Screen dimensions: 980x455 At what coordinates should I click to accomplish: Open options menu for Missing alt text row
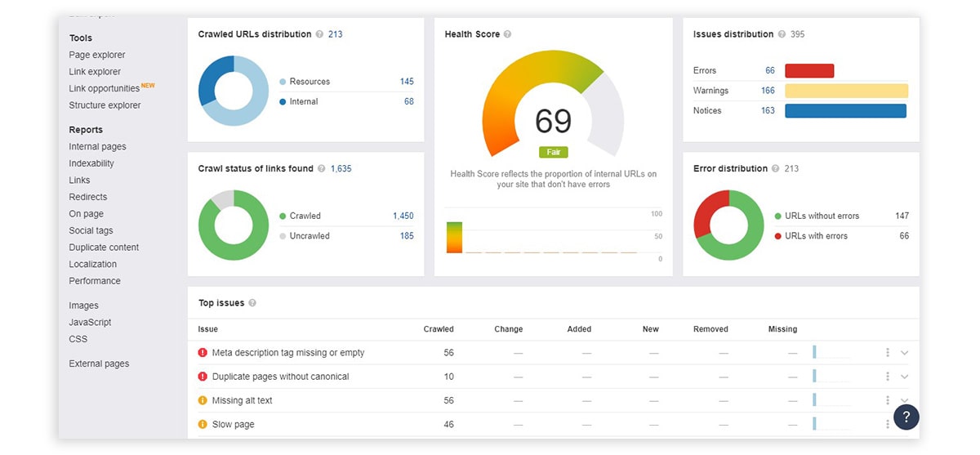887,400
